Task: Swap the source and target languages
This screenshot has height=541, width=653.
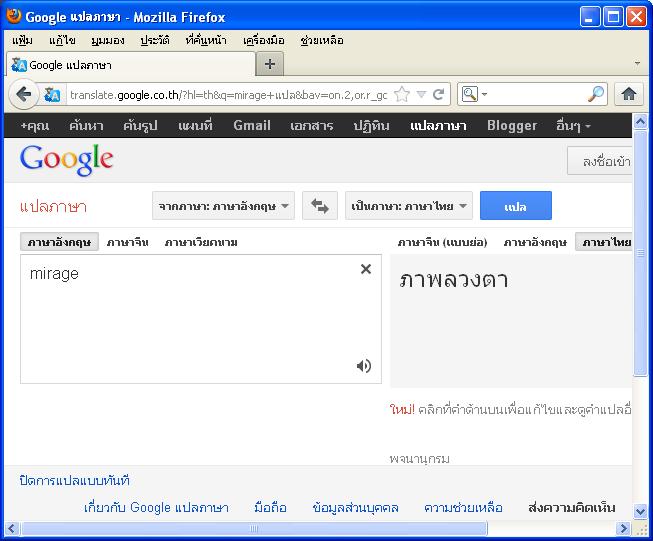Action: tap(319, 205)
